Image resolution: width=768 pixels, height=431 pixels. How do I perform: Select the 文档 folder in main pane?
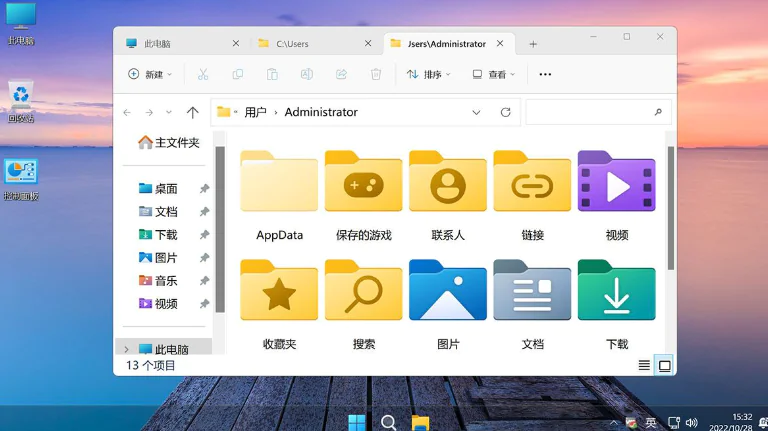[x=532, y=305]
